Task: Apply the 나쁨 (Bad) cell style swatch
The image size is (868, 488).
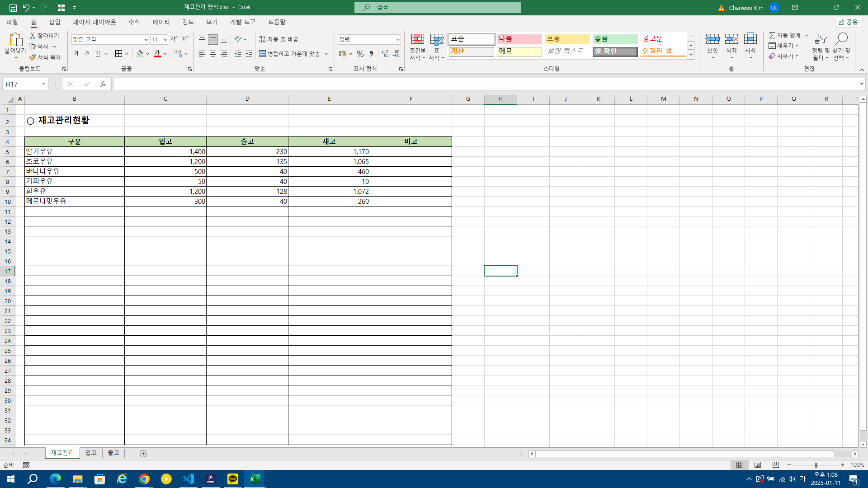Action: click(x=519, y=39)
